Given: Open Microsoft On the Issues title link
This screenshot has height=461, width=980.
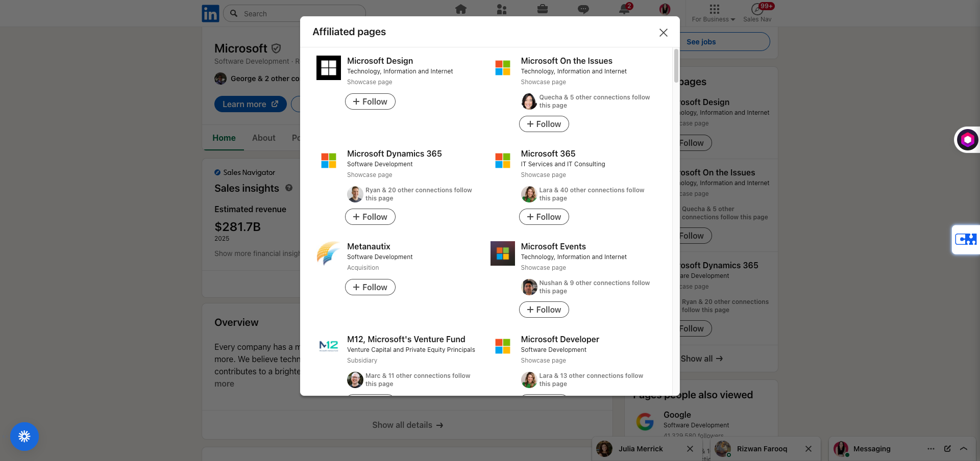Looking at the screenshot, I should 567,61.
